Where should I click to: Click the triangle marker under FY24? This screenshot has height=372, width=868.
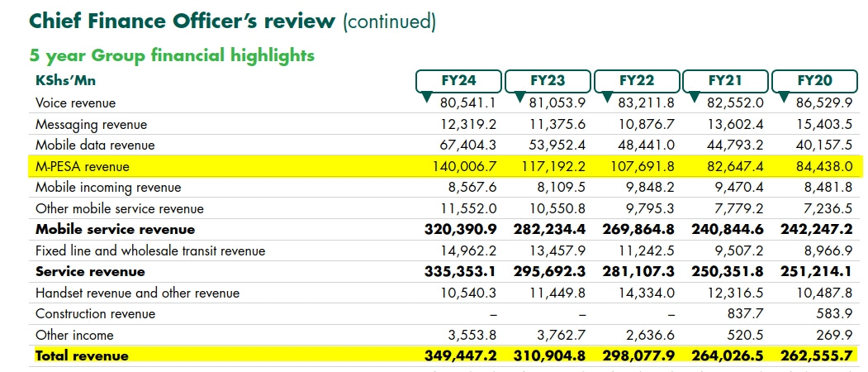click(x=427, y=98)
